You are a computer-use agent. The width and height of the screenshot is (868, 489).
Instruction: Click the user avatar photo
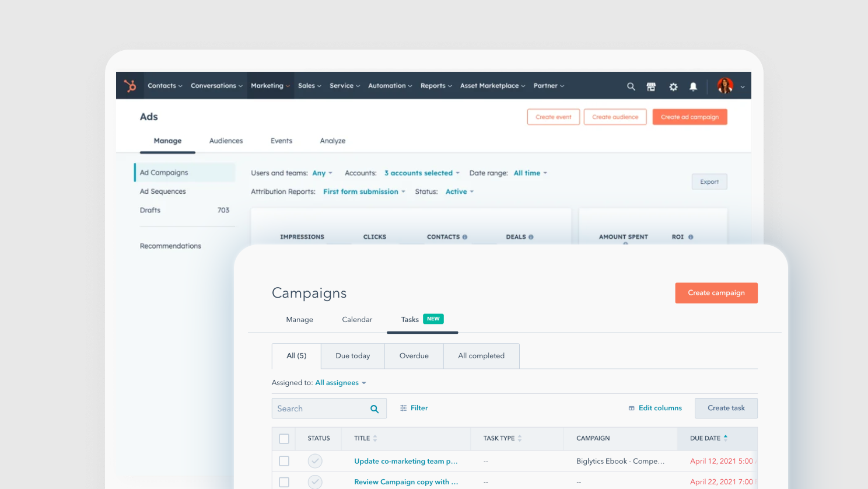tap(725, 86)
